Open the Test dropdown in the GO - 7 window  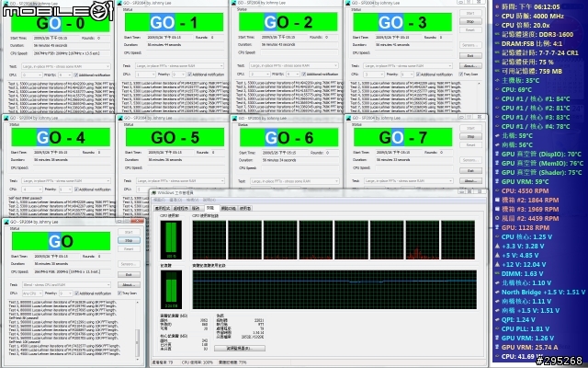408,180
